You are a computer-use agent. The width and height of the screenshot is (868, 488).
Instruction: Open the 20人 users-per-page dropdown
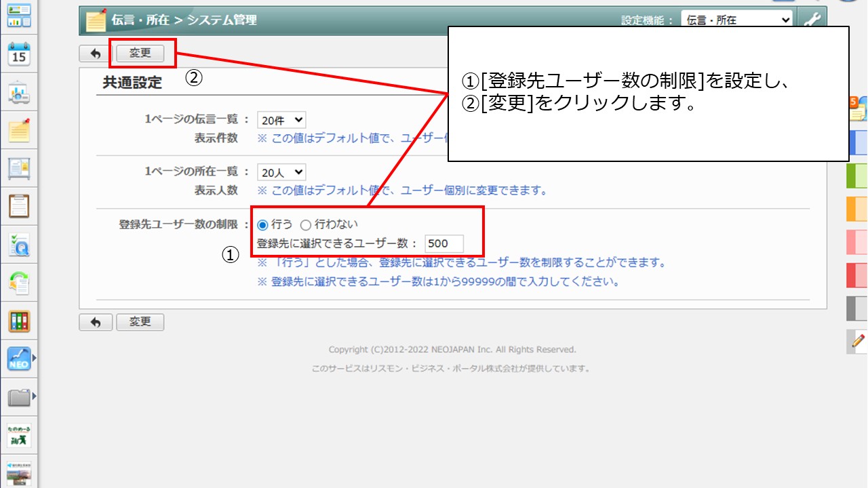pyautogui.click(x=281, y=172)
